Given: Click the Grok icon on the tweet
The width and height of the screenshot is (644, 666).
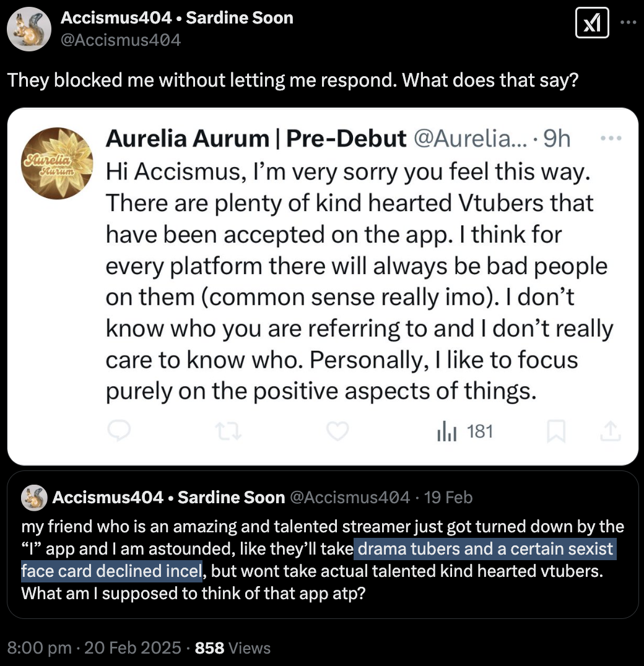Looking at the screenshot, I should (592, 25).
